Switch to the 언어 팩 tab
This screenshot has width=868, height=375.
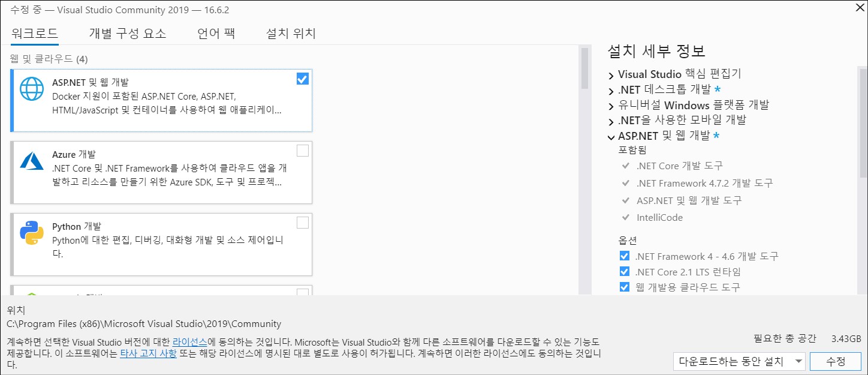216,34
